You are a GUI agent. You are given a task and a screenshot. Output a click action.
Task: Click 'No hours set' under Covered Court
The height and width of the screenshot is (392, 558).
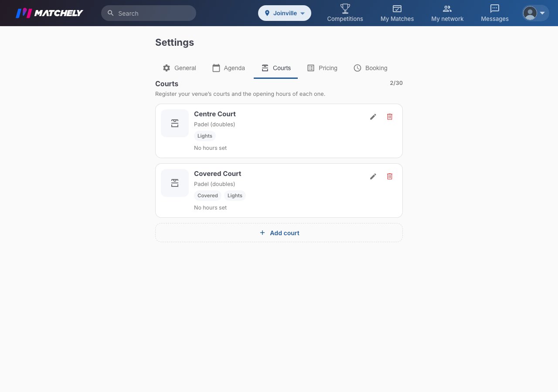(x=211, y=208)
